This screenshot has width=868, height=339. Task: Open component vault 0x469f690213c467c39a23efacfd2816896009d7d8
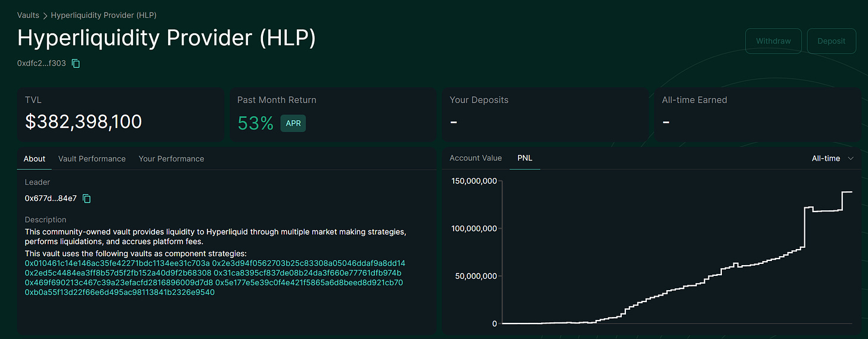119,282
